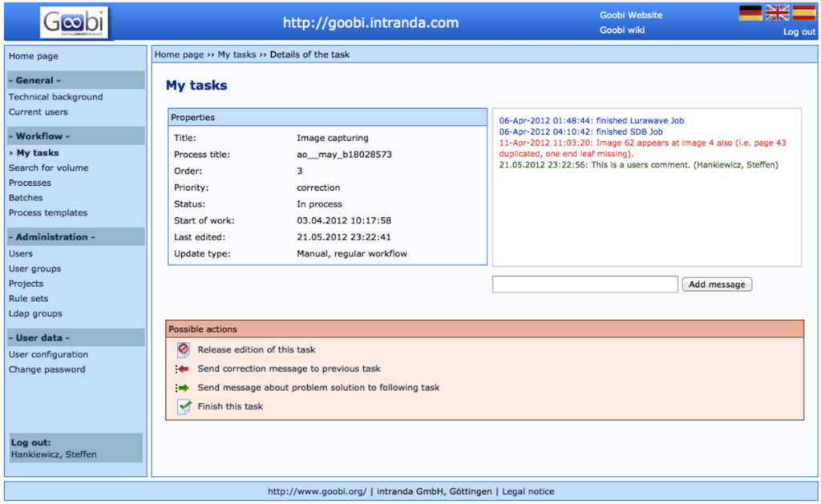The width and height of the screenshot is (821, 504).
Task: Click Last edited date 21.05.2012 23:22:41
Action: [344, 237]
